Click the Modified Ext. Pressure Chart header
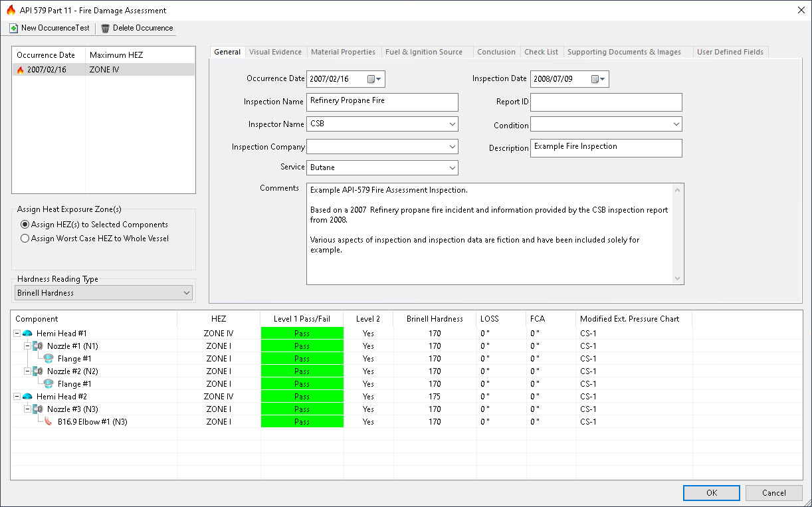The height and width of the screenshot is (507, 812). [633, 319]
